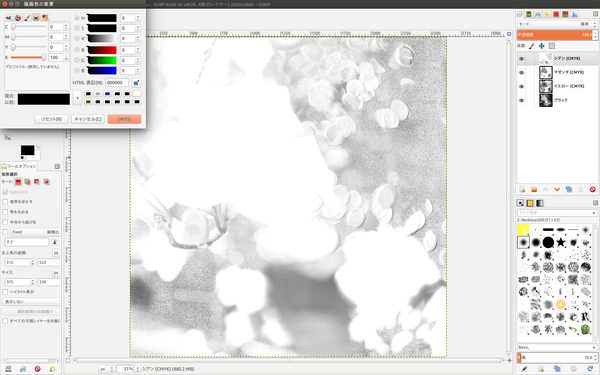Toggle the Fixed aspect checkbox
Image resolution: width=600 pixels, height=375 pixels.
(5, 232)
